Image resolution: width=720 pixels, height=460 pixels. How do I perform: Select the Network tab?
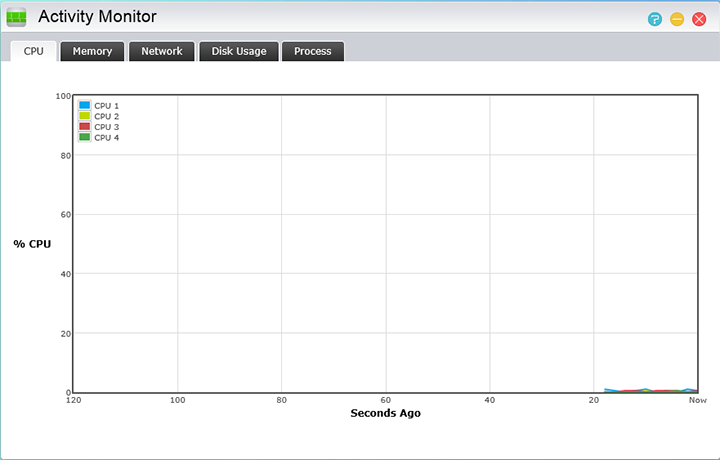(162, 51)
